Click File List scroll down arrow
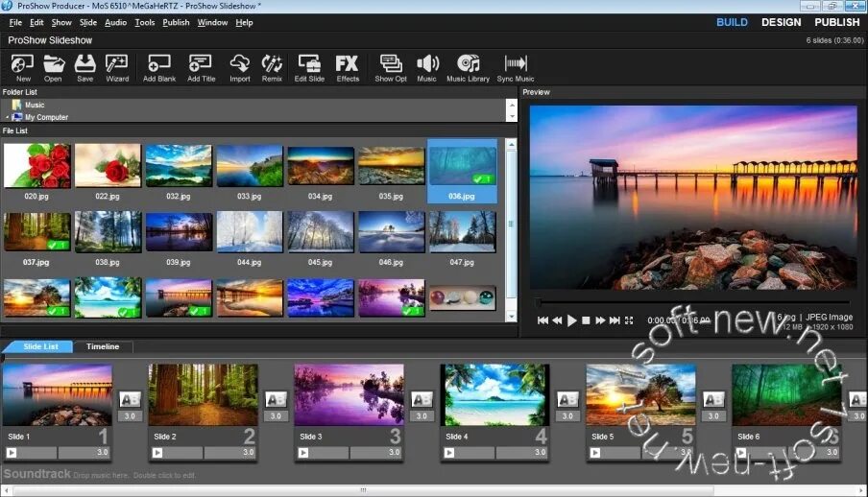The image size is (868, 497). [512, 317]
